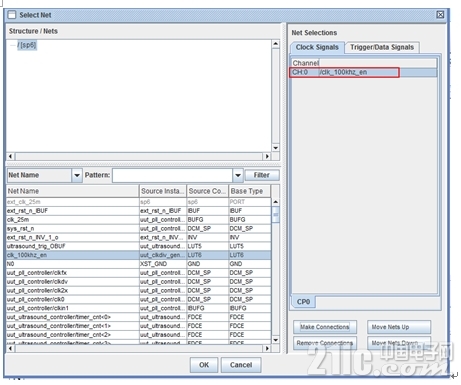Select net row ext_rst_n_INV_1_o

point(138,237)
